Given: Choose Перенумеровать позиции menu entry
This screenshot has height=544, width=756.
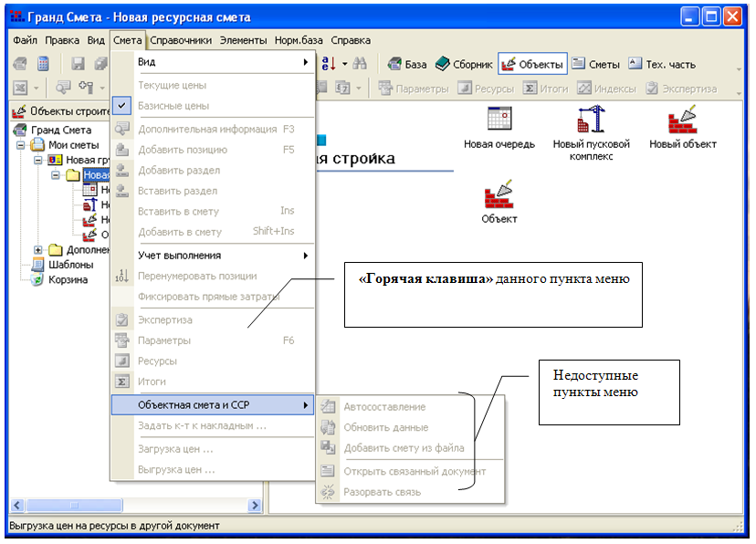Looking at the screenshot, I should 213,276.
